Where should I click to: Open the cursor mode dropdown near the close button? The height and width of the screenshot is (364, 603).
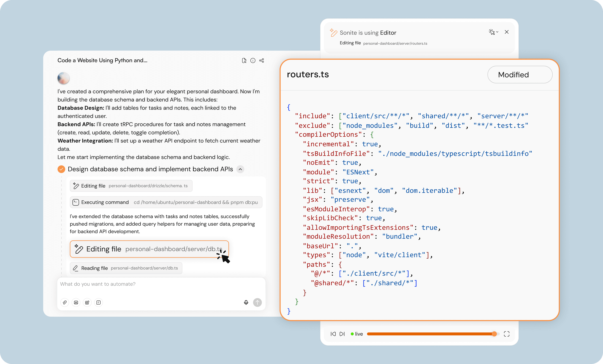tap(497, 32)
